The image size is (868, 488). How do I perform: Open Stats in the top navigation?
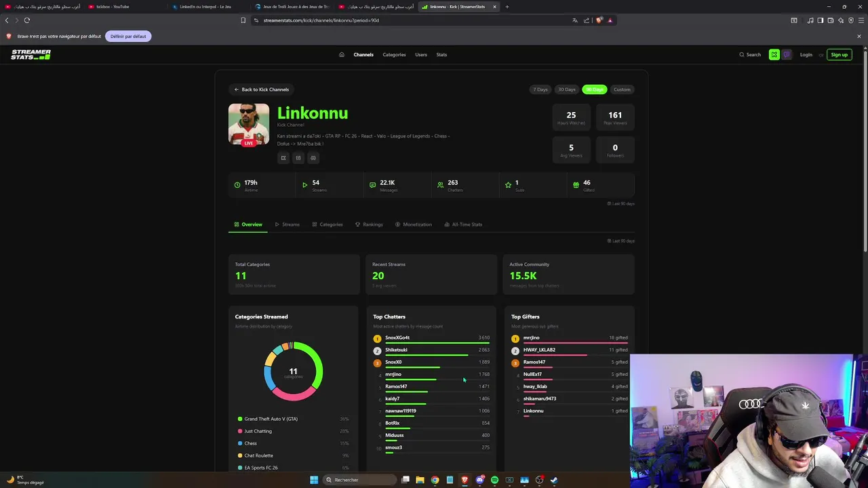coord(441,55)
